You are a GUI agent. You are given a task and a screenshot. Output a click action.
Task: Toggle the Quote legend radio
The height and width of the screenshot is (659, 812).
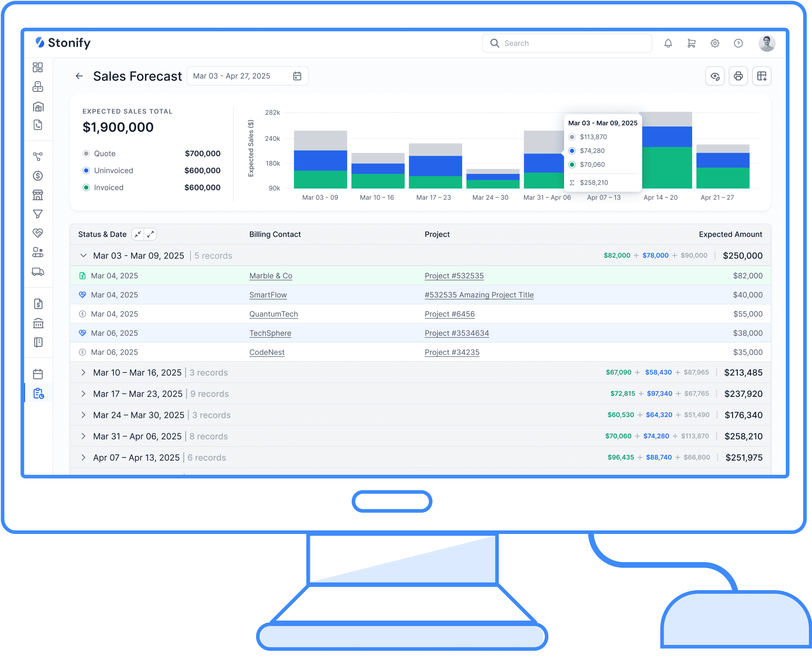[x=86, y=153]
